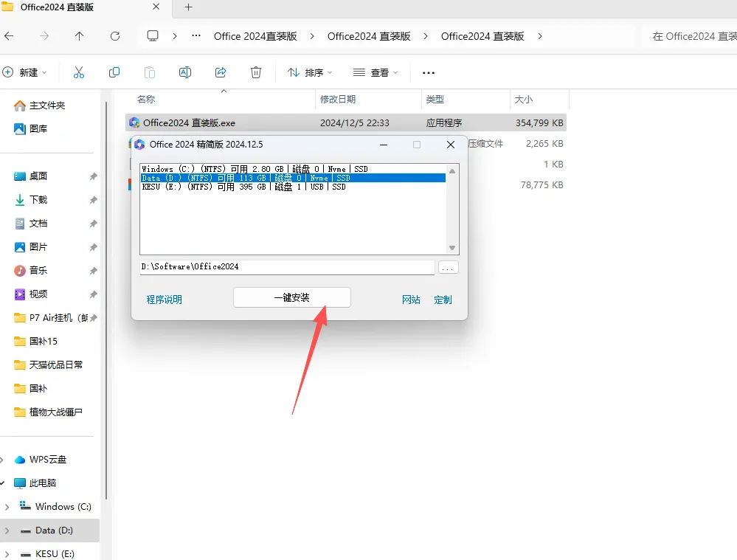Open the 排序 sort dropdown
The height and width of the screenshot is (560, 737).
310,72
